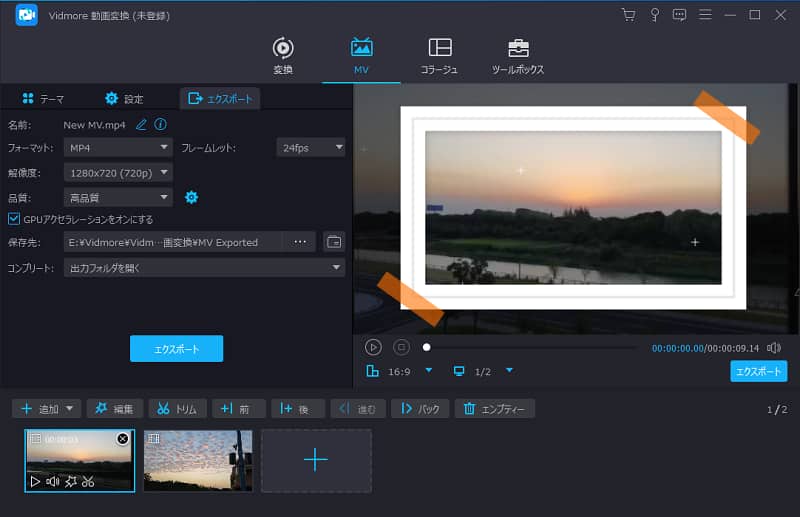Screen dimensions: 800x517
Task: Open the 高品質 quality dropdown
Action: pyautogui.click(x=118, y=198)
